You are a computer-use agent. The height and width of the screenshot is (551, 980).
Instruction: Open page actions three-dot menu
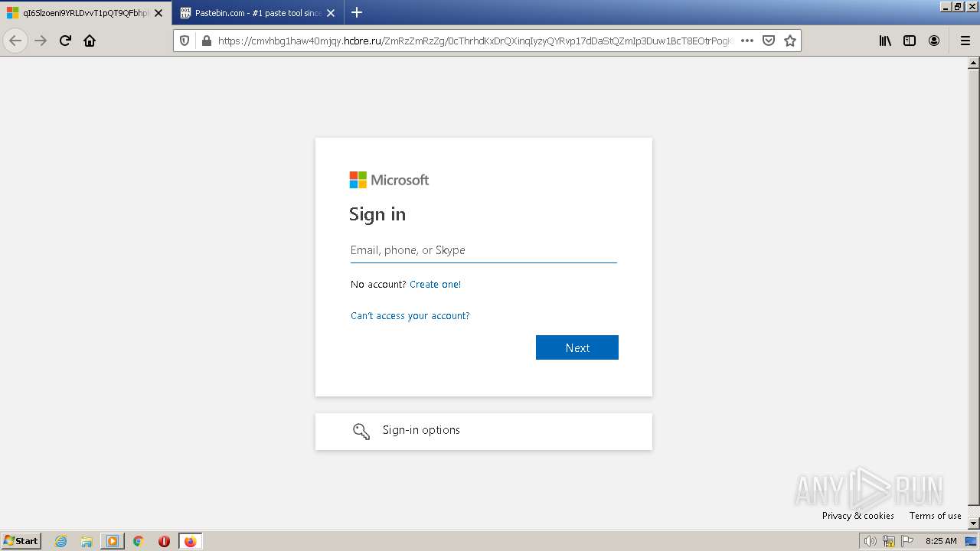[x=747, y=41]
